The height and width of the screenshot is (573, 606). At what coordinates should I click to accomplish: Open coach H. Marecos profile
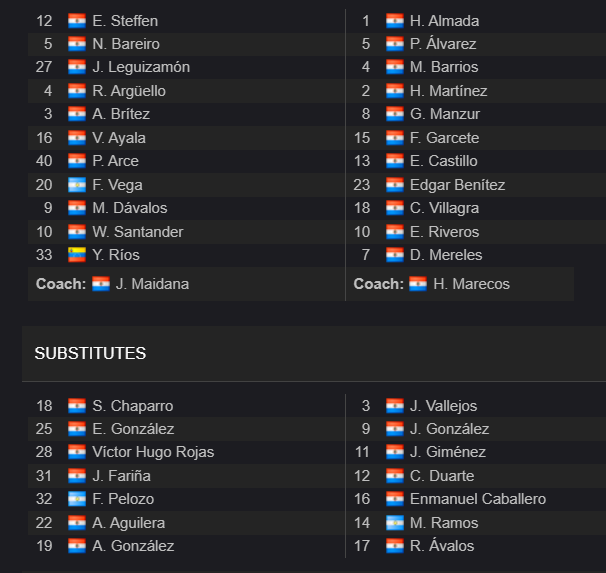pyautogui.click(x=471, y=284)
